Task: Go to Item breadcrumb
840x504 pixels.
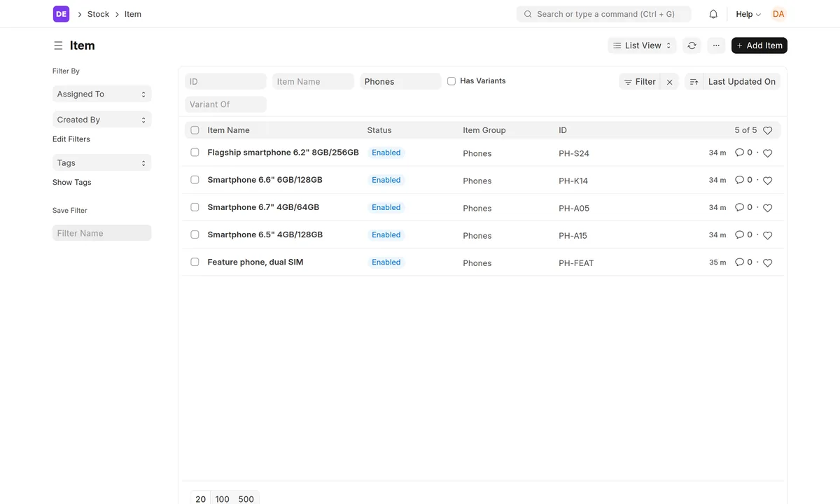Action: coord(133,14)
